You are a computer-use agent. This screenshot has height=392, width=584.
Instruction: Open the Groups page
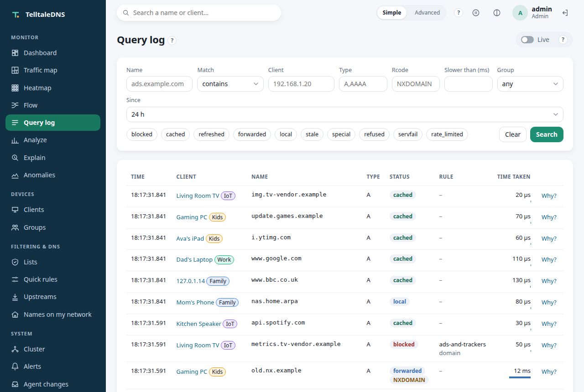click(53, 227)
